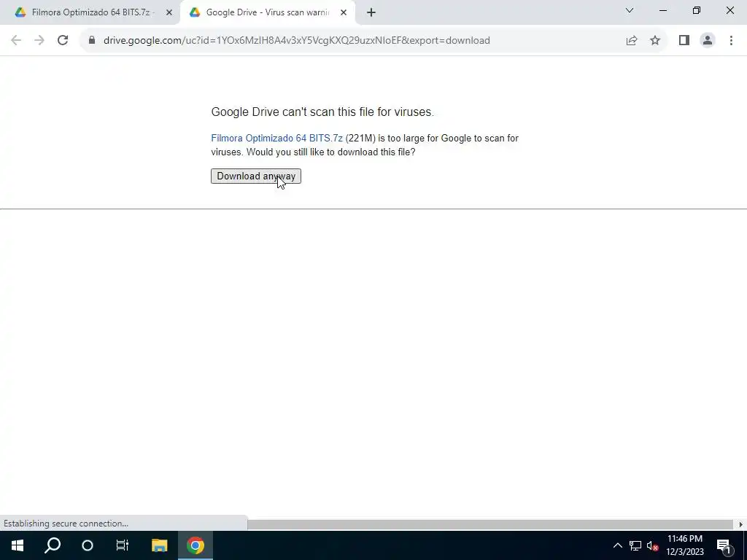
Task: Bookmark this page with the star
Action: (x=655, y=41)
